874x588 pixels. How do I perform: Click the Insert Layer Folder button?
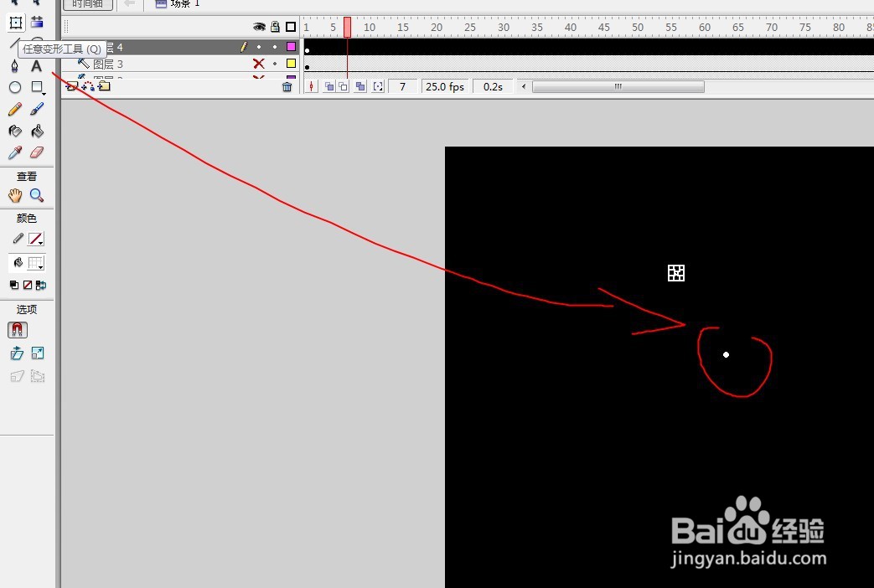pos(104,85)
